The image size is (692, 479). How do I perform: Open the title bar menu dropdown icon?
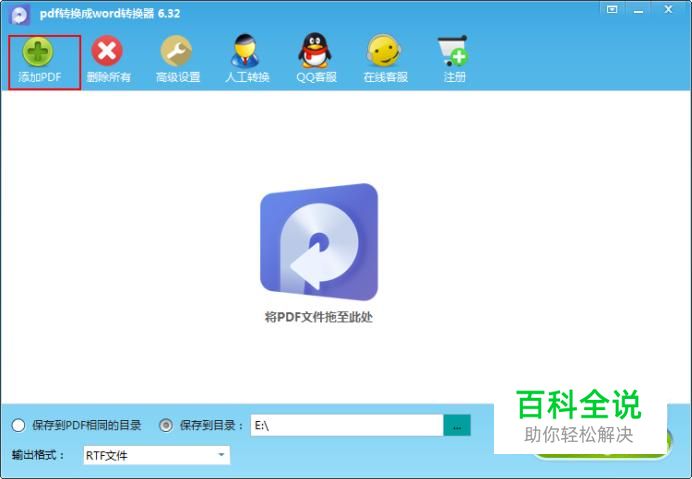coord(612,10)
